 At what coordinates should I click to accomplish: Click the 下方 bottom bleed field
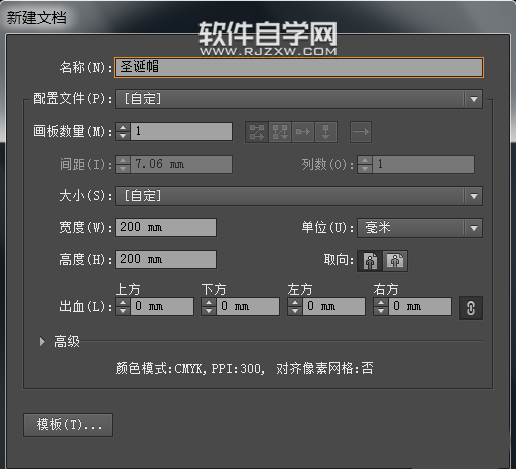248,307
